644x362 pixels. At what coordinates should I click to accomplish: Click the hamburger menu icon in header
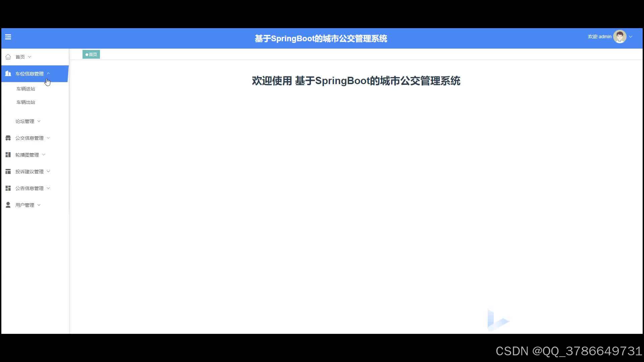[8, 37]
